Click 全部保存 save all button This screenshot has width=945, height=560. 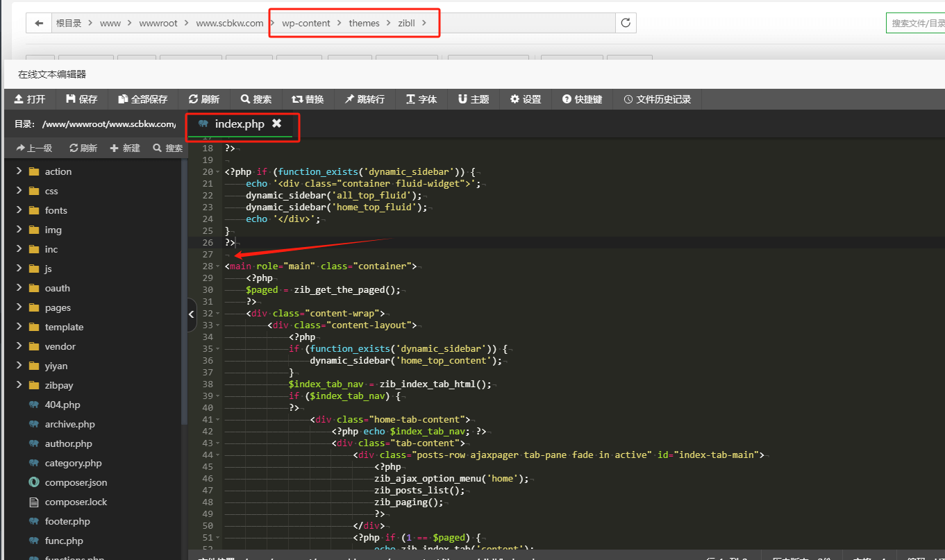coord(143,99)
